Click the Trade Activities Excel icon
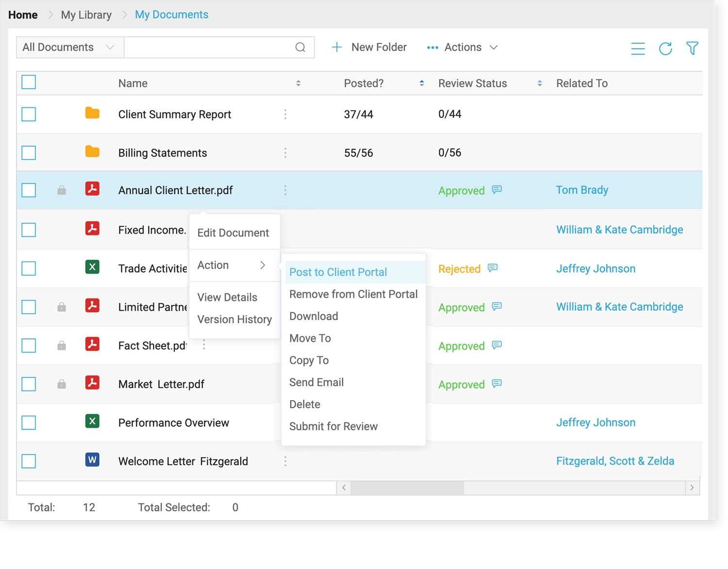728x569 pixels. 92,267
